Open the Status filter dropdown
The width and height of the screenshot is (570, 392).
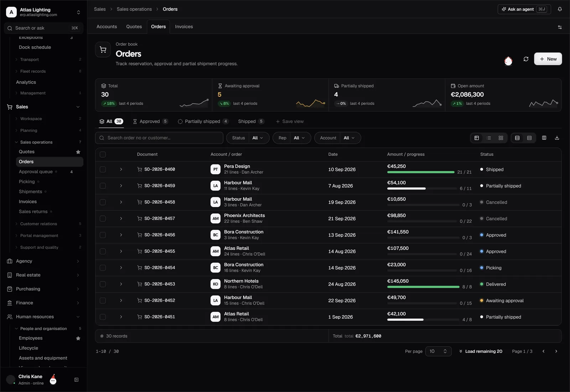coord(248,138)
